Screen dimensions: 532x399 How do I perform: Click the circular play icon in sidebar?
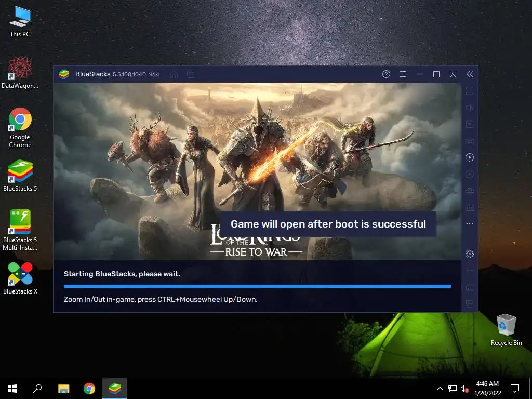point(470,157)
